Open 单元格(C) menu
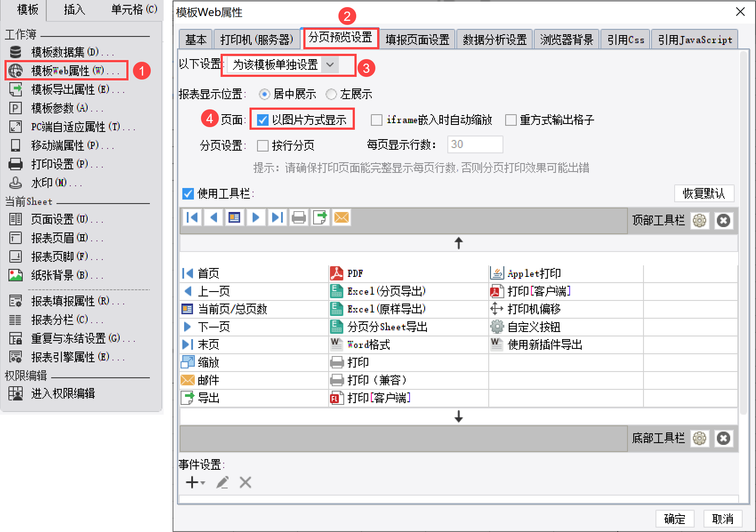Image resolution: width=756 pixels, height=532 pixels. [x=134, y=10]
